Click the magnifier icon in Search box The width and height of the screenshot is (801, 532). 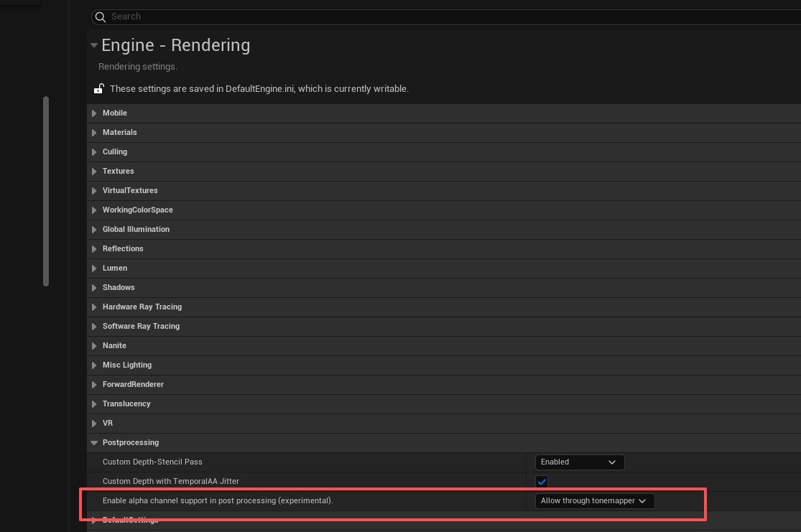coord(101,17)
